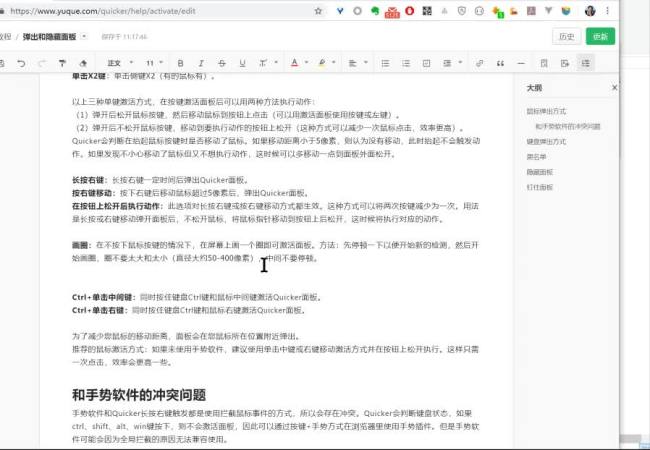Bookmark this page with star icon
Screen dimensions: 650x450
318,11
